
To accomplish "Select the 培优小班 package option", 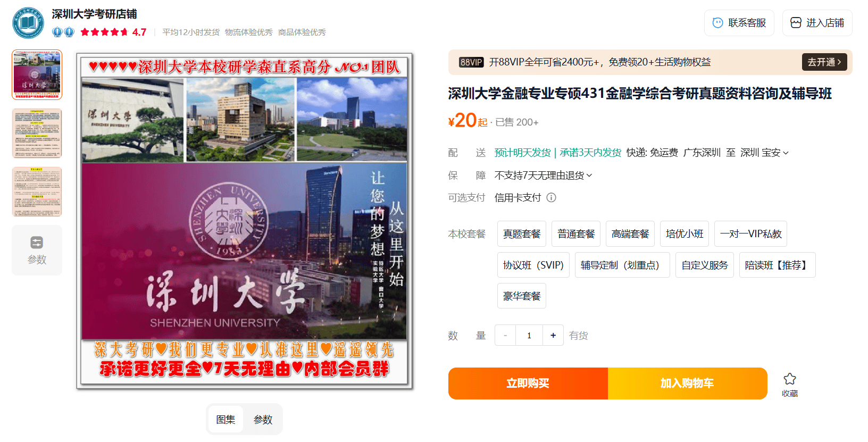I will pos(685,234).
